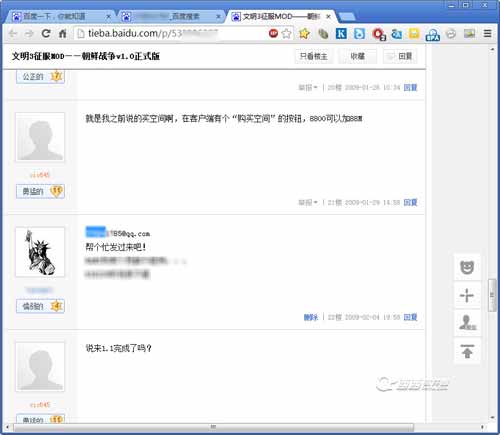Click the Statue of Liberty avatar
The height and width of the screenshot is (435, 500).
pos(40,252)
